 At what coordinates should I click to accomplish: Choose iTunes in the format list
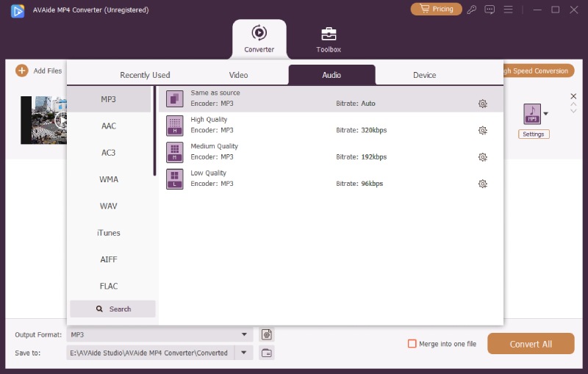click(x=109, y=233)
